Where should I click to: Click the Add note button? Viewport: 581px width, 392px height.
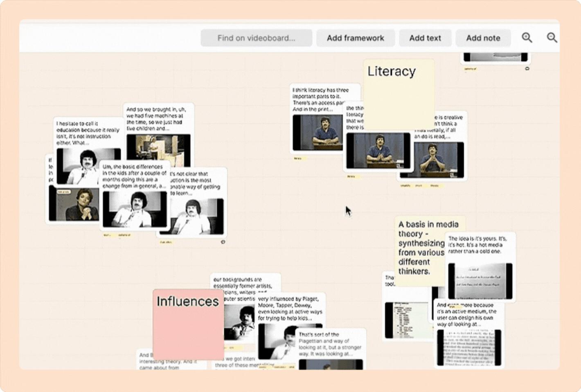tap(483, 38)
